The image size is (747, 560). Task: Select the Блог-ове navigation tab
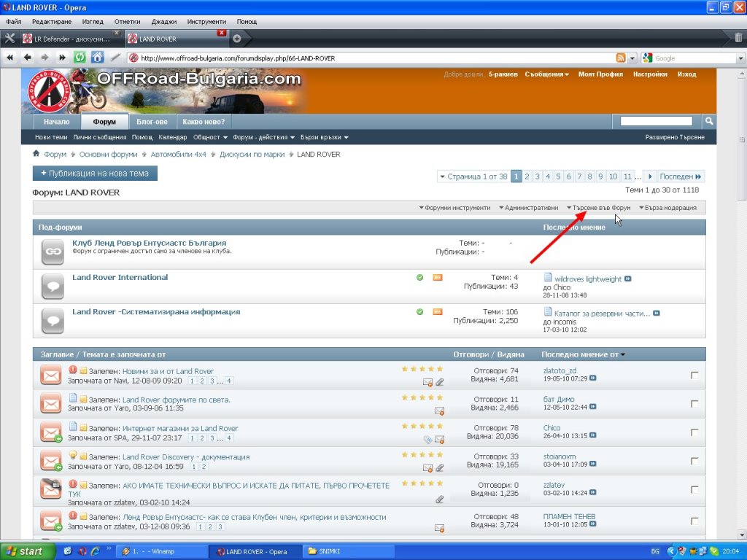click(x=152, y=122)
